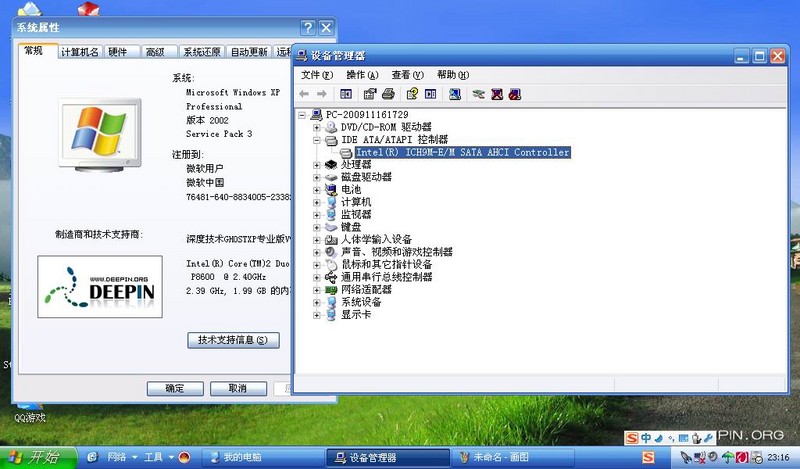Open Properties via the toolbar properties icon

click(x=370, y=94)
